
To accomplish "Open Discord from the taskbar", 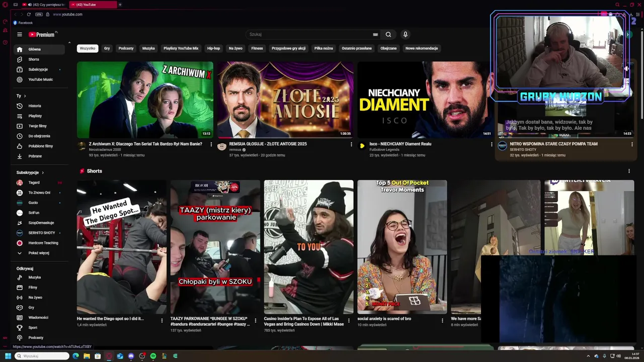I will [131, 356].
